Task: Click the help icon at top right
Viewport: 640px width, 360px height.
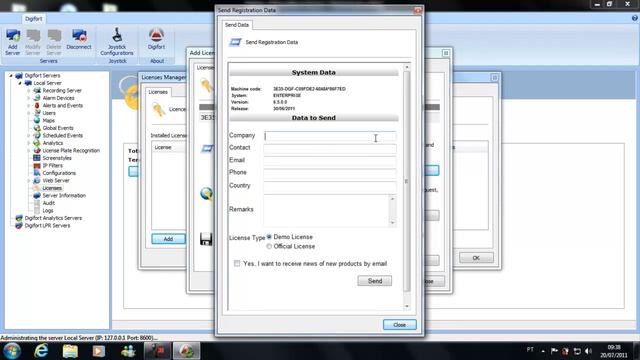Action: point(635,18)
